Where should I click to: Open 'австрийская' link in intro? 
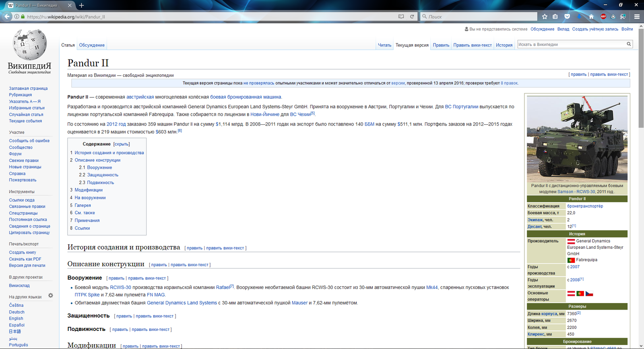(140, 97)
